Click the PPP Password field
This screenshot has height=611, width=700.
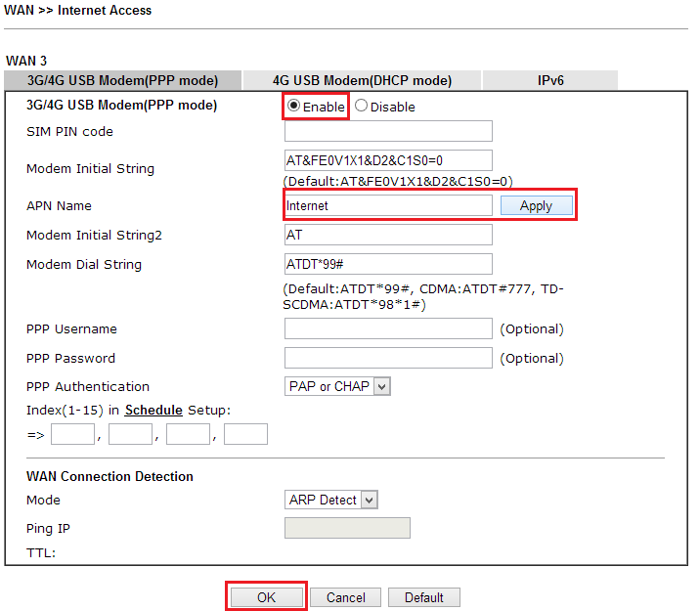click(388, 358)
